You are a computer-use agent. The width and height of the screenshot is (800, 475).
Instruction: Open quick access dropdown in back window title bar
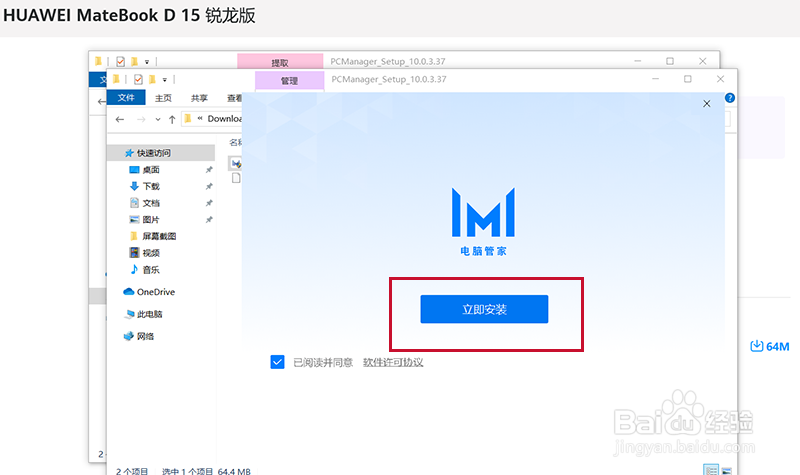(146, 62)
